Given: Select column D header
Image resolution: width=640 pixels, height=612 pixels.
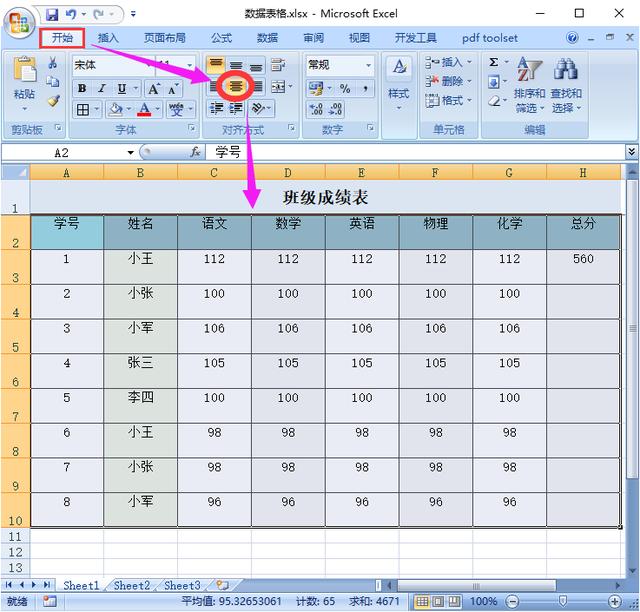Looking at the screenshot, I should [288, 173].
